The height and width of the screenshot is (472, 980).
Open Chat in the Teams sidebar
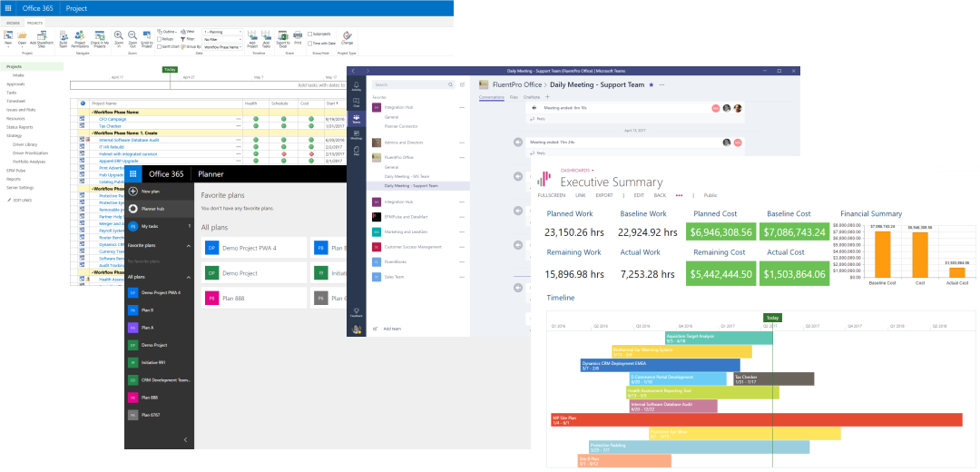click(x=357, y=103)
